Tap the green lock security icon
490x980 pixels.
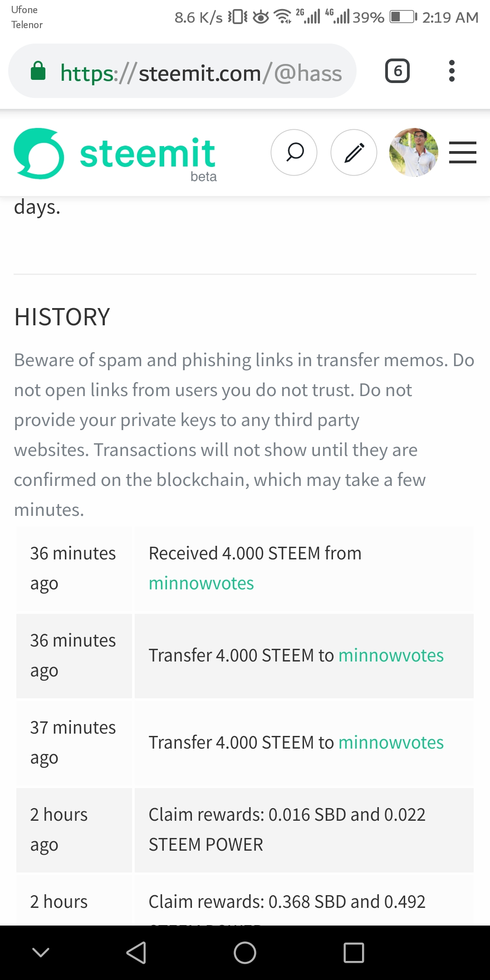(x=38, y=71)
